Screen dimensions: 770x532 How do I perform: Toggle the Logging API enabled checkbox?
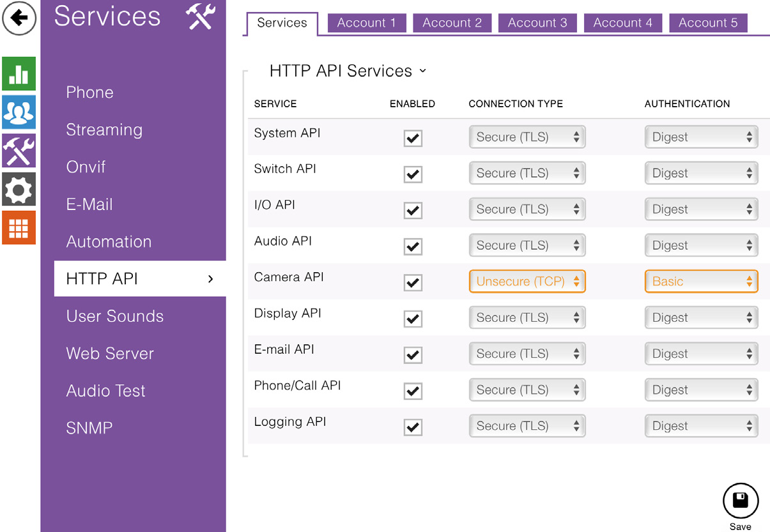[413, 427]
